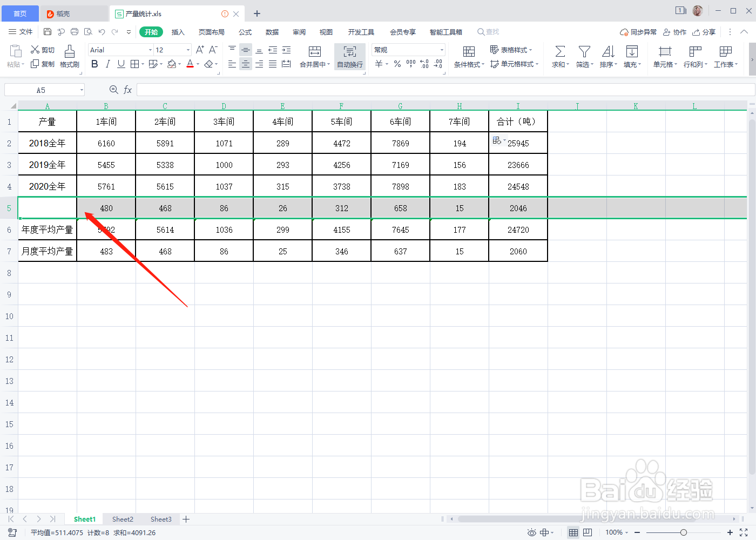
Task: Open the Data (数据) tab
Action: click(272, 32)
